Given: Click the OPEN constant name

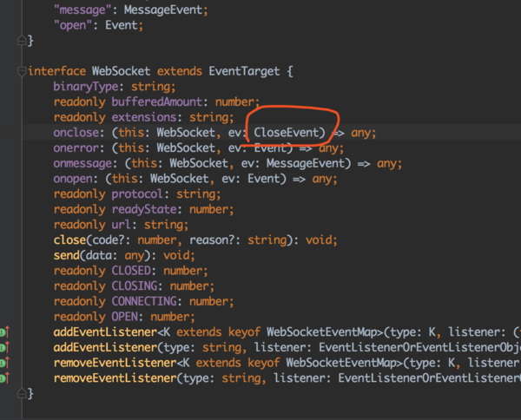Looking at the screenshot, I should tap(124, 317).
